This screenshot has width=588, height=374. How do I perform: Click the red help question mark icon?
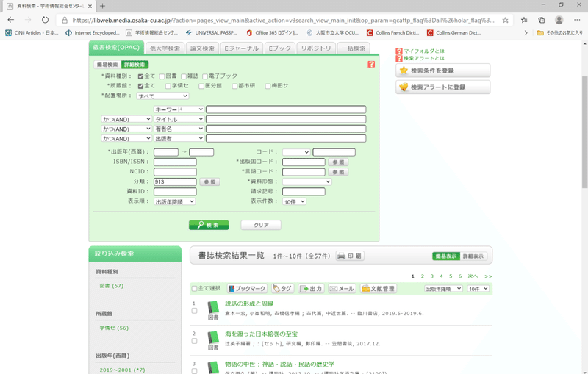(371, 65)
